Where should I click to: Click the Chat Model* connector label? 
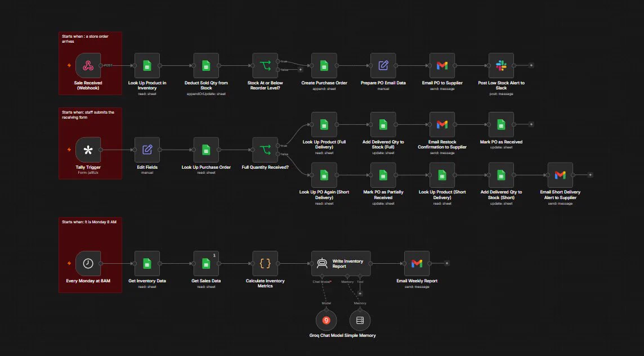[x=322, y=282]
